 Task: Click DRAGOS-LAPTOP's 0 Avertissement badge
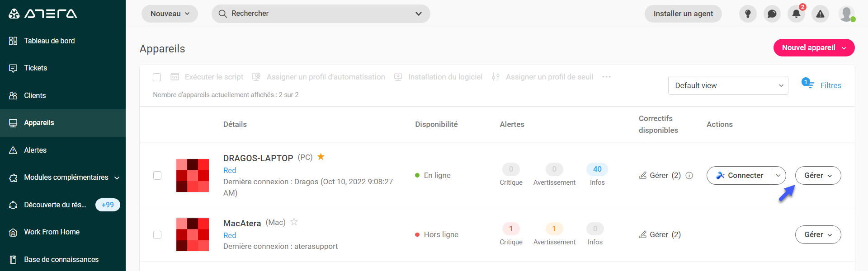click(554, 169)
